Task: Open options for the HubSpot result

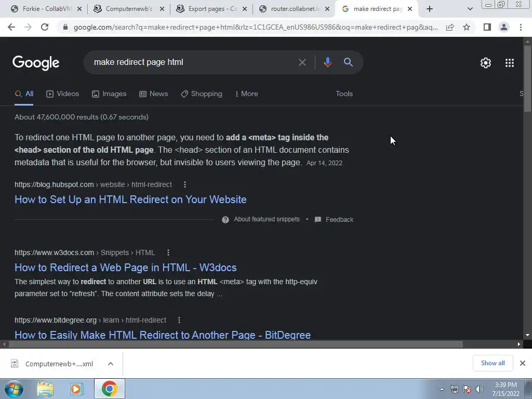Action: coord(184,184)
